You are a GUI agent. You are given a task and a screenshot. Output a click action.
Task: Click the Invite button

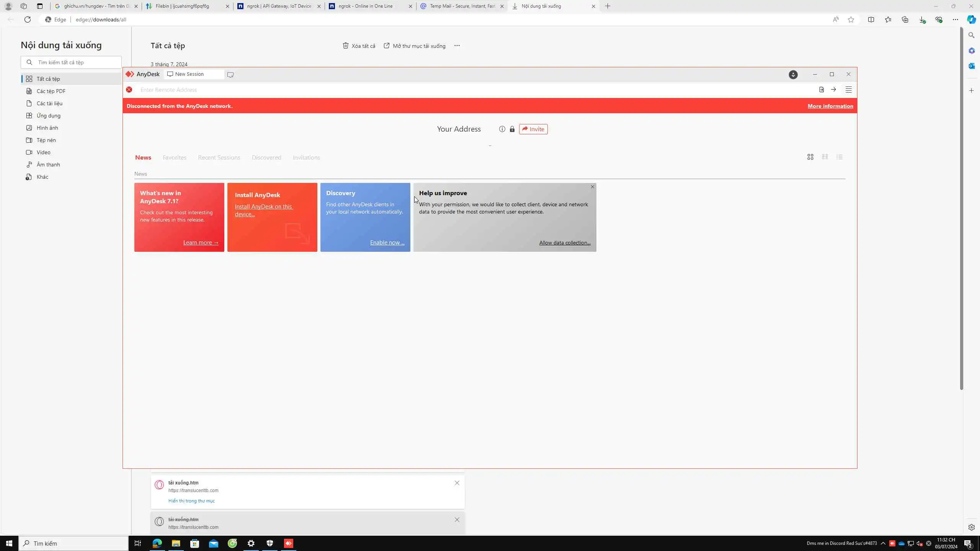[533, 129]
